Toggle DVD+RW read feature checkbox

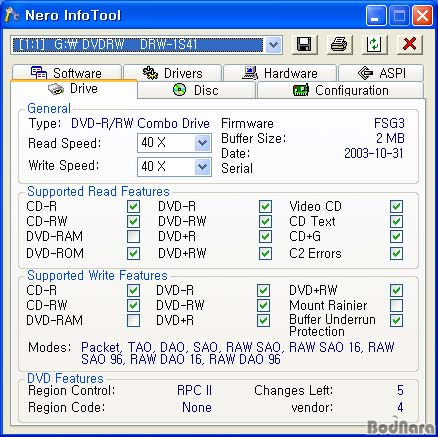point(265,253)
